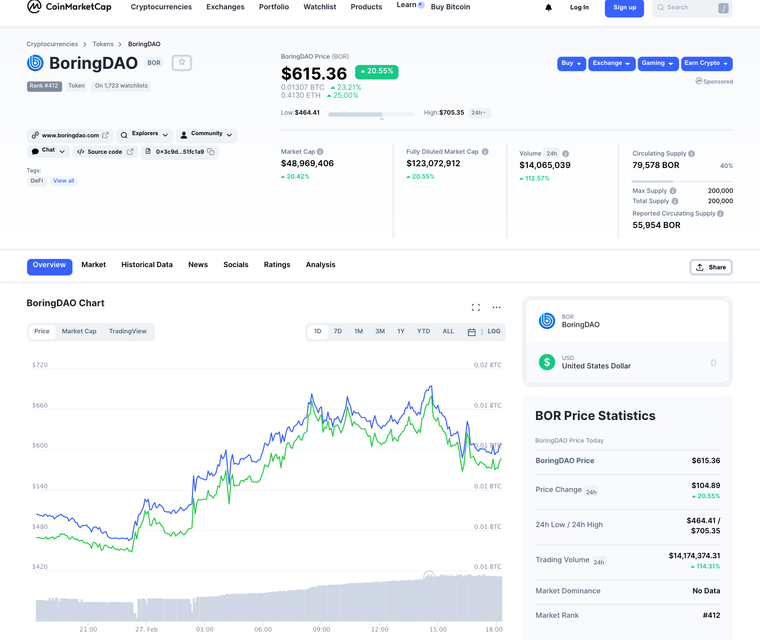Image resolution: width=760 pixels, height=640 pixels.
Task: Open the Ratings tab
Action: [x=277, y=265]
